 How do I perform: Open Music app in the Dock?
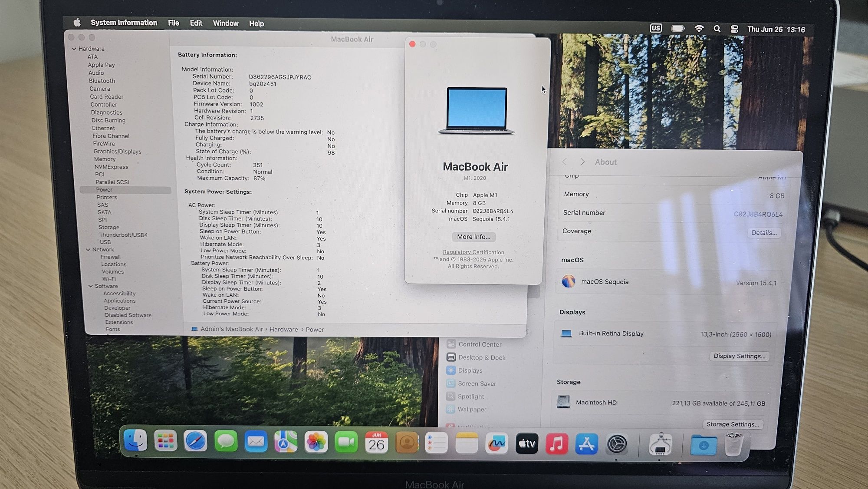pyautogui.click(x=557, y=444)
